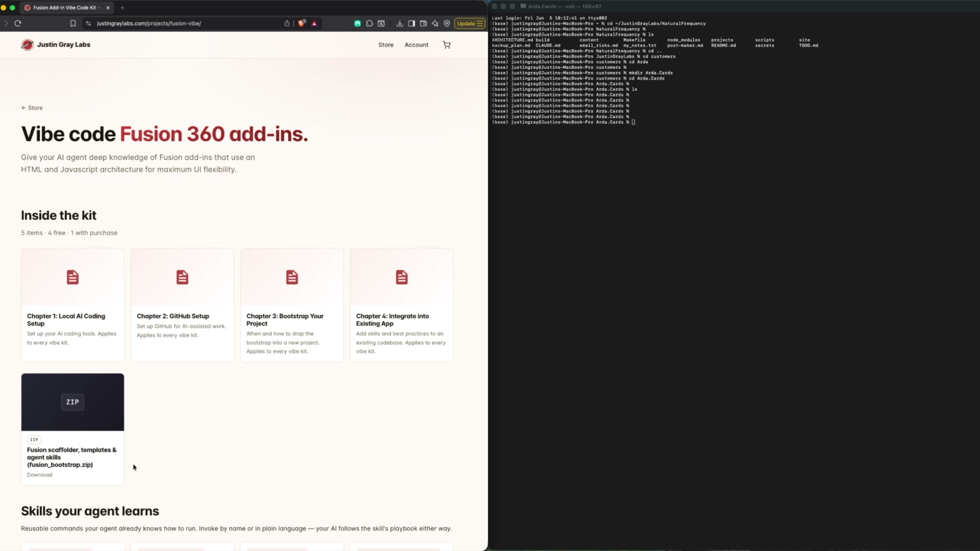The image size is (980, 551).
Task: Click Download under fusion_bootstrap.zip
Action: tap(40, 475)
